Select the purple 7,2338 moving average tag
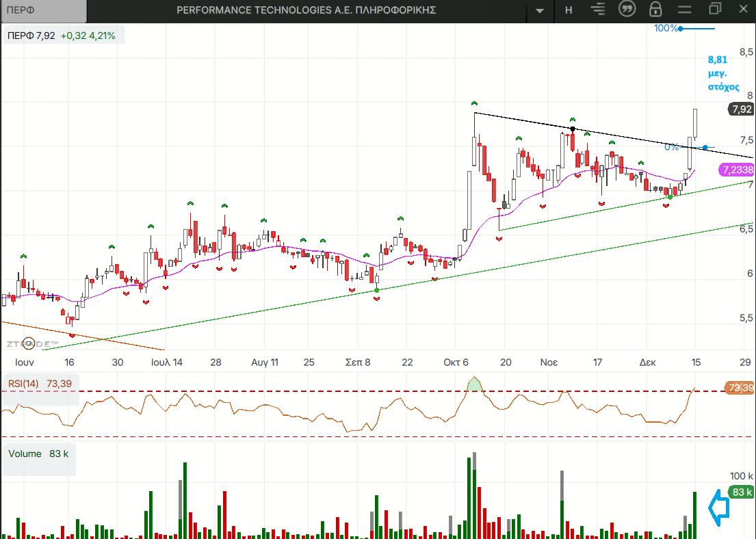The width and height of the screenshot is (756, 539). [x=737, y=170]
